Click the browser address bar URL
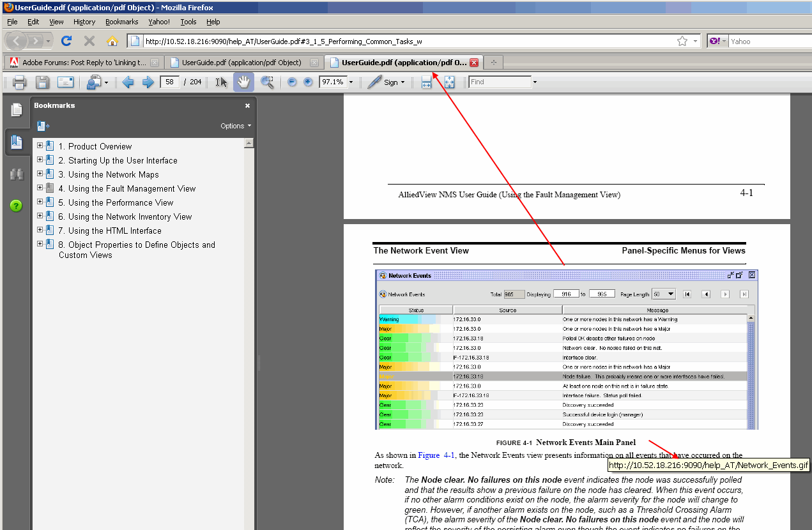812x530 pixels. [409, 42]
